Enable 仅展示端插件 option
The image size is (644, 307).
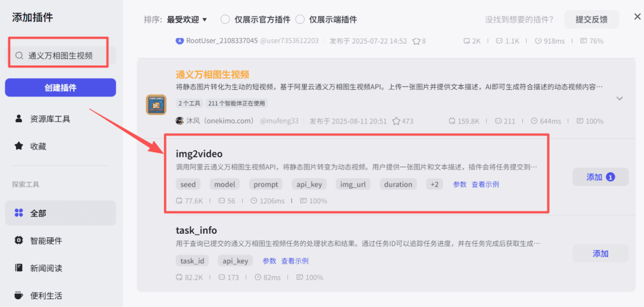tap(326, 19)
